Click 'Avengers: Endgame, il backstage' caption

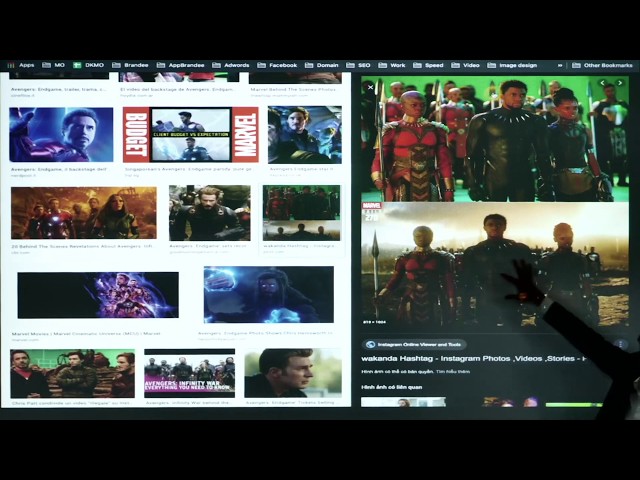tap(59, 169)
